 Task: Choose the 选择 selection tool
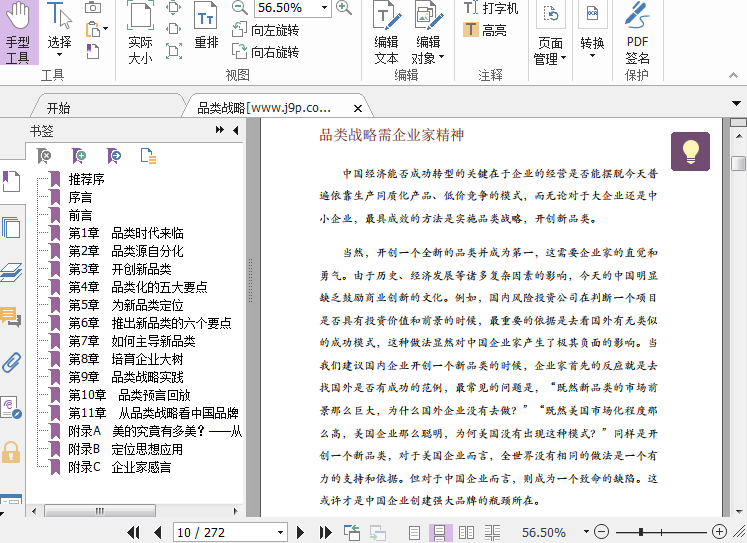pyautogui.click(x=59, y=29)
